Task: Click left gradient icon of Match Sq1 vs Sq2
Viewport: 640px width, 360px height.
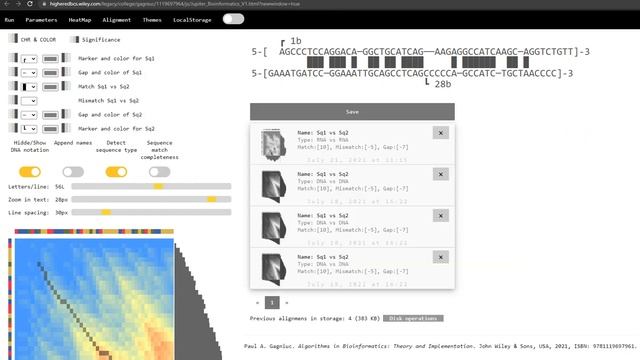Action: coord(13,86)
